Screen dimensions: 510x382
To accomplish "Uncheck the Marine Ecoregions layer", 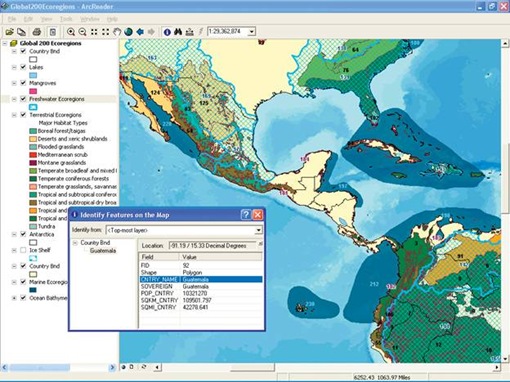I will pos(23,282).
